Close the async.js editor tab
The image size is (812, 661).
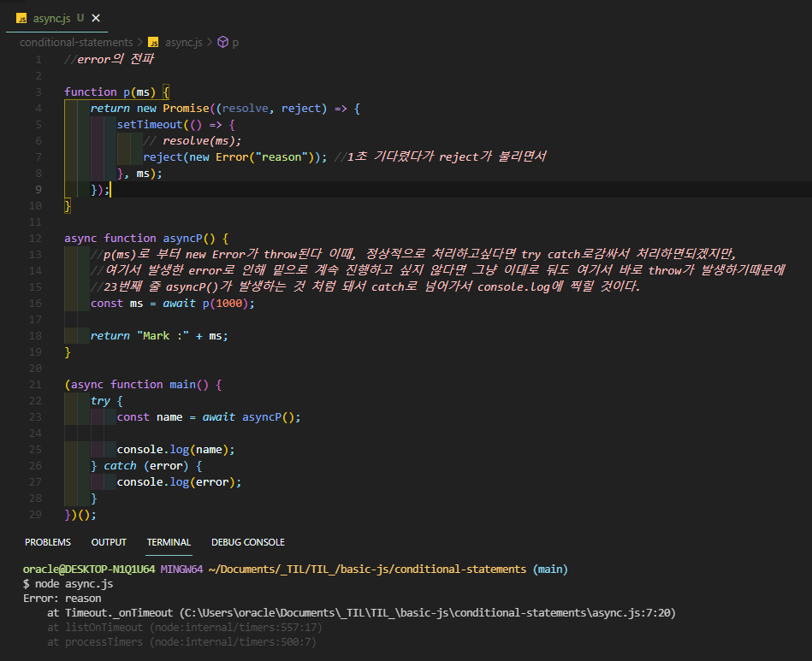coord(96,18)
